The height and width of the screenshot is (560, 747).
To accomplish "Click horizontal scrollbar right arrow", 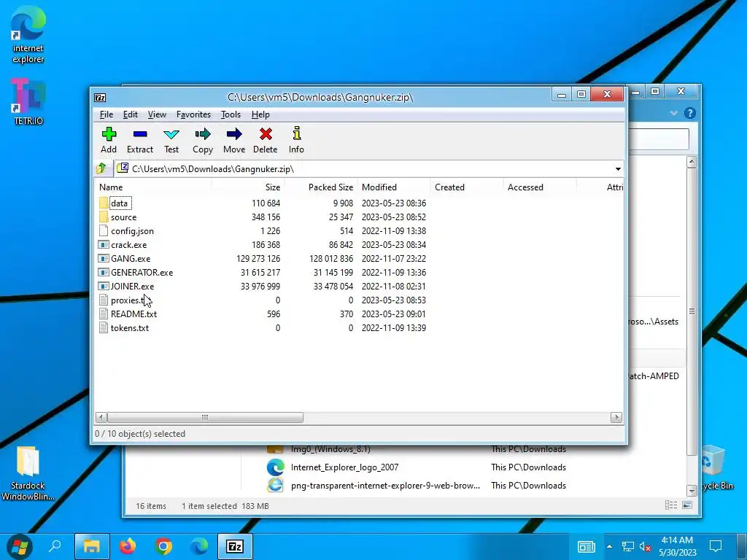I will point(616,418).
